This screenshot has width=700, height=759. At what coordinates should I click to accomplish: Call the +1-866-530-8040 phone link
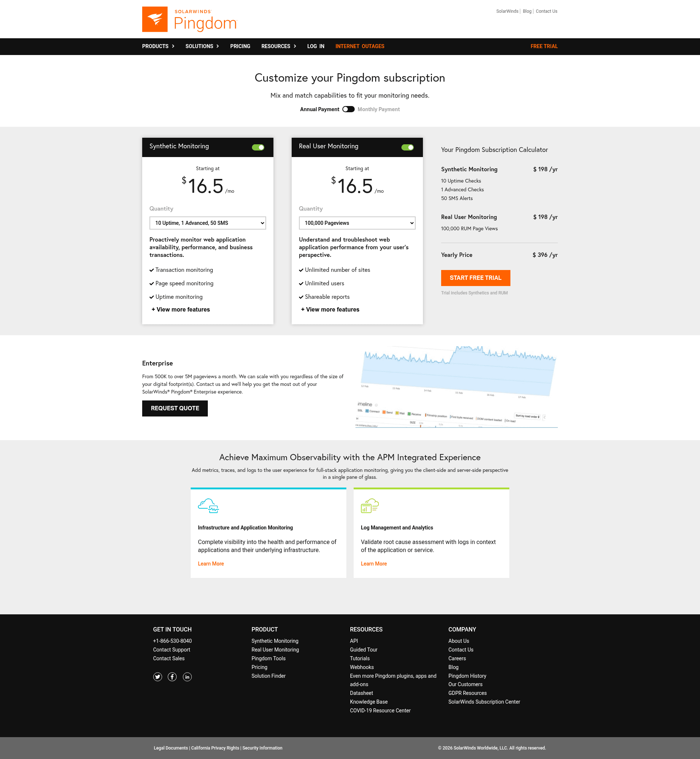[172, 641]
